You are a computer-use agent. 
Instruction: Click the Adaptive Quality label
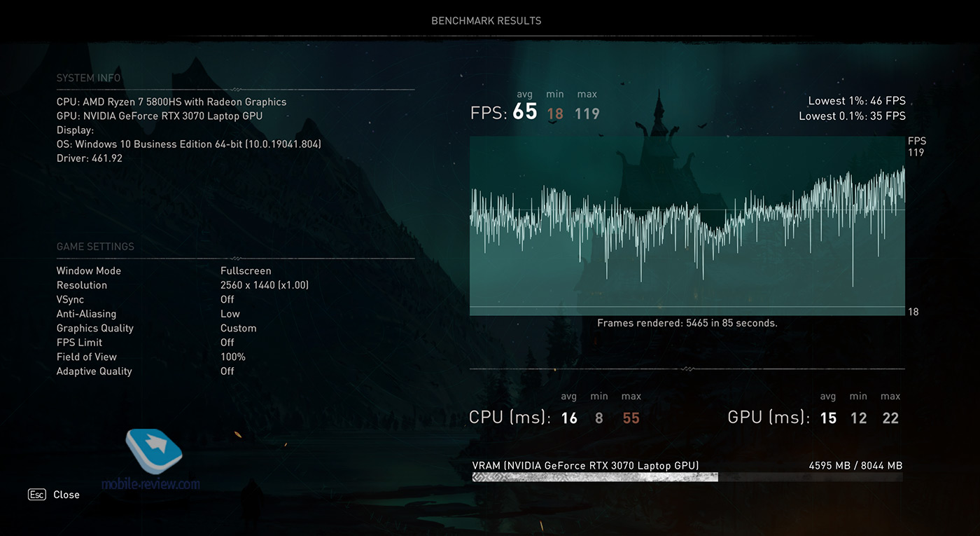[94, 371]
